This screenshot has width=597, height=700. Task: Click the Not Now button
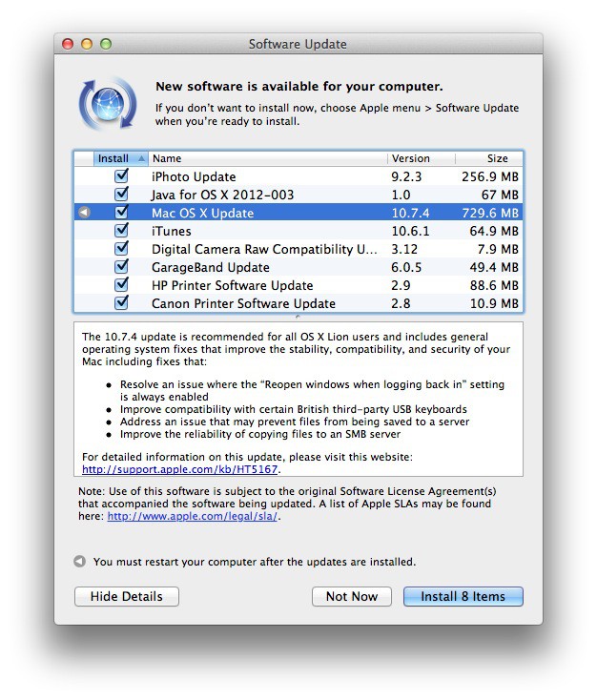point(351,596)
